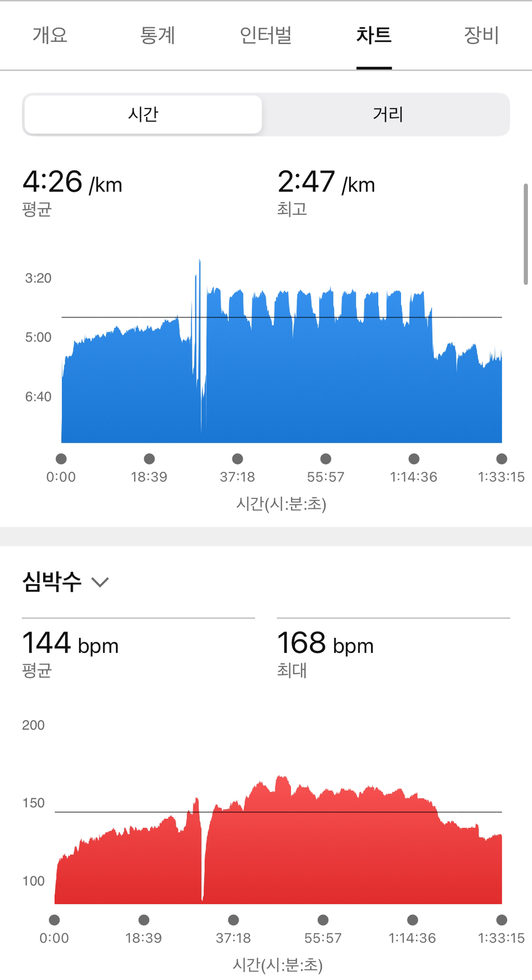Tap the 4:26 /km average pace value
The width and height of the screenshot is (532, 980).
[72, 182]
